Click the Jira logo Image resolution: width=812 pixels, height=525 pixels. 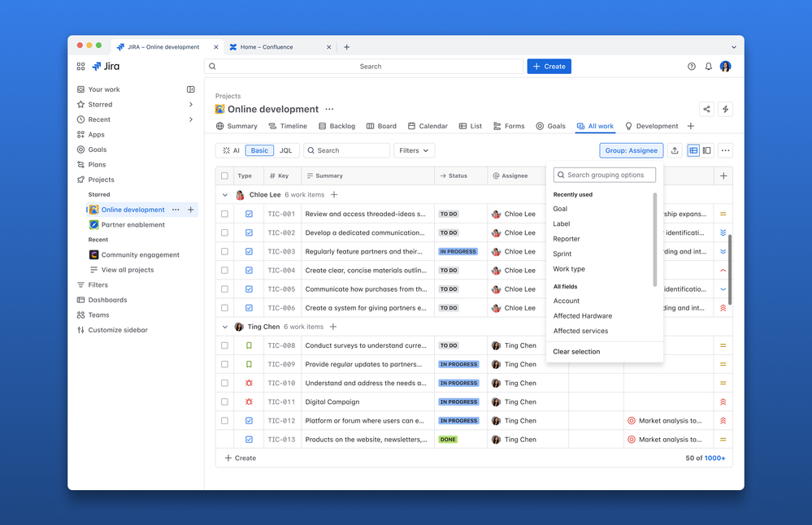click(x=106, y=67)
